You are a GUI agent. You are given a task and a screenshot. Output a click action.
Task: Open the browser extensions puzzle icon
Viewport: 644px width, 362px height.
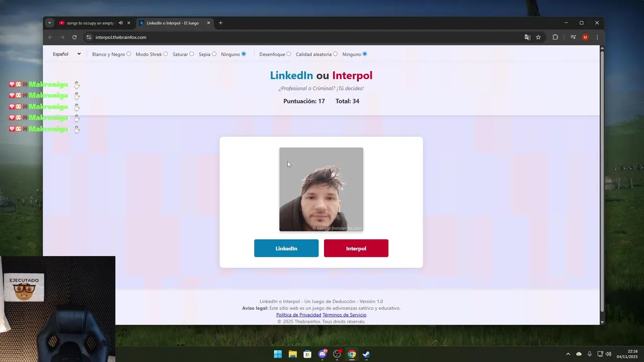(x=555, y=37)
